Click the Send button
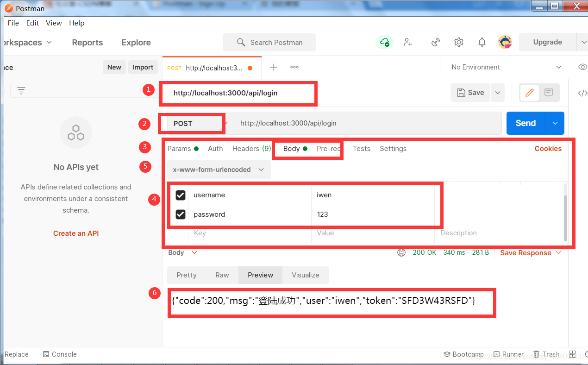Image resolution: width=588 pixels, height=365 pixels. (x=526, y=123)
